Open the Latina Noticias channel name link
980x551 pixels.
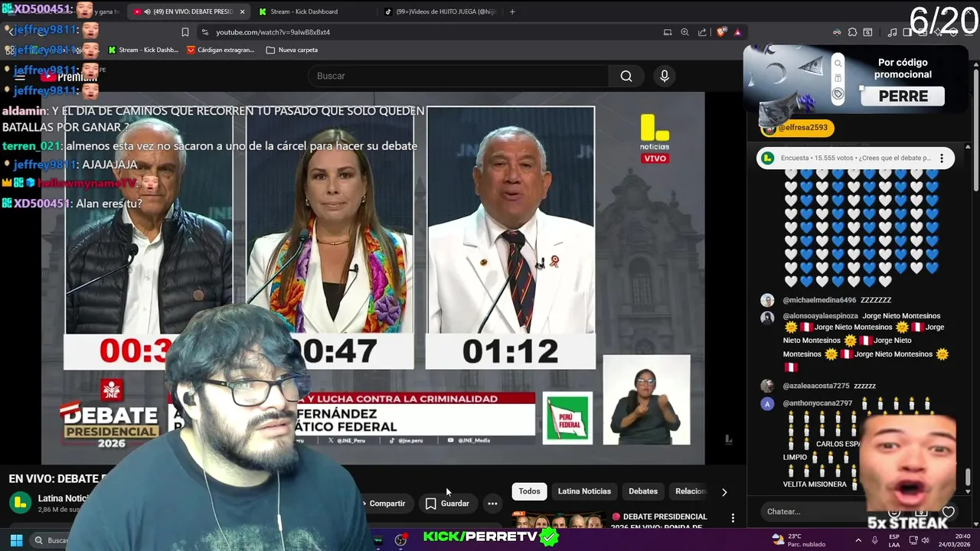tap(64, 498)
